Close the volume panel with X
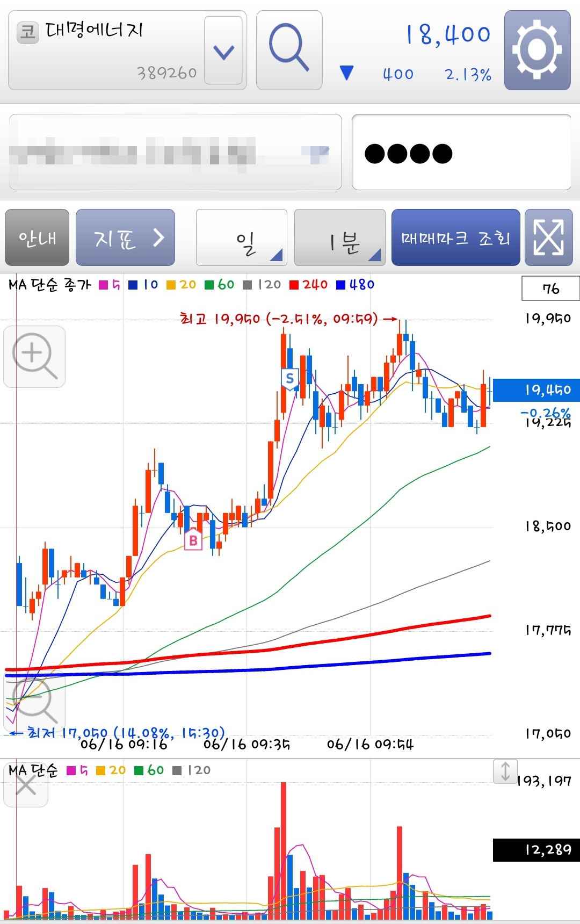The image size is (580, 924). click(25, 786)
